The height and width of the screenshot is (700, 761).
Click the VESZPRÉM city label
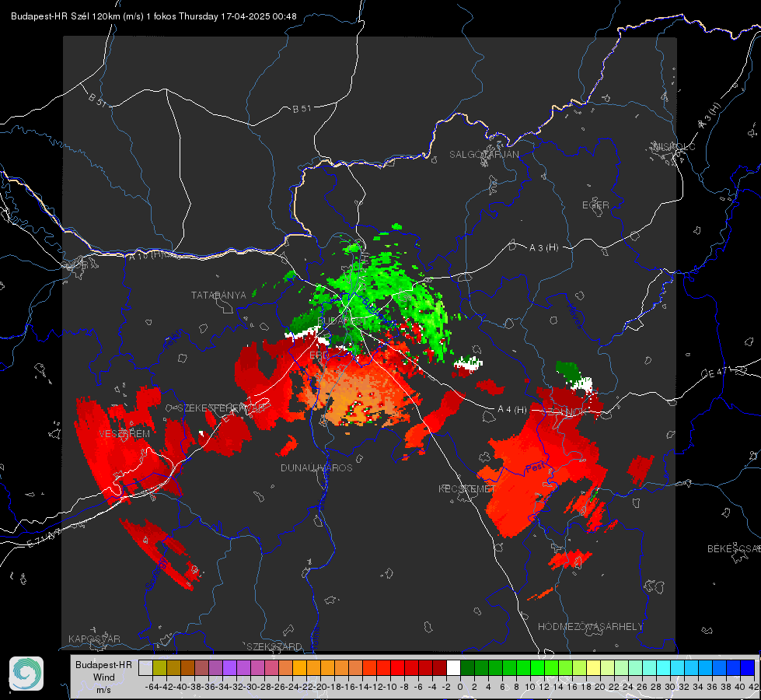[x=124, y=433]
